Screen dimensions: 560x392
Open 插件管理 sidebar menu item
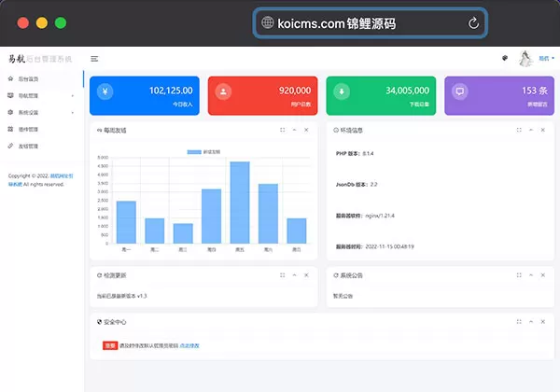click(41, 129)
